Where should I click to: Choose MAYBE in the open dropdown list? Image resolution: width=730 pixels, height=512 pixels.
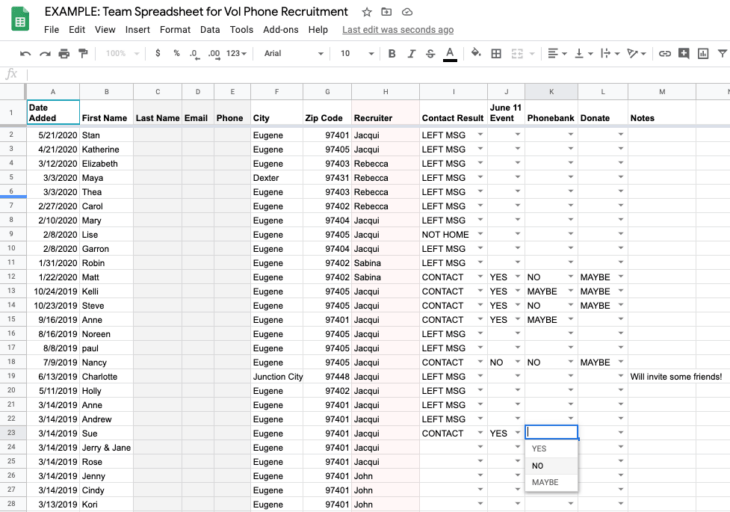click(x=552, y=482)
